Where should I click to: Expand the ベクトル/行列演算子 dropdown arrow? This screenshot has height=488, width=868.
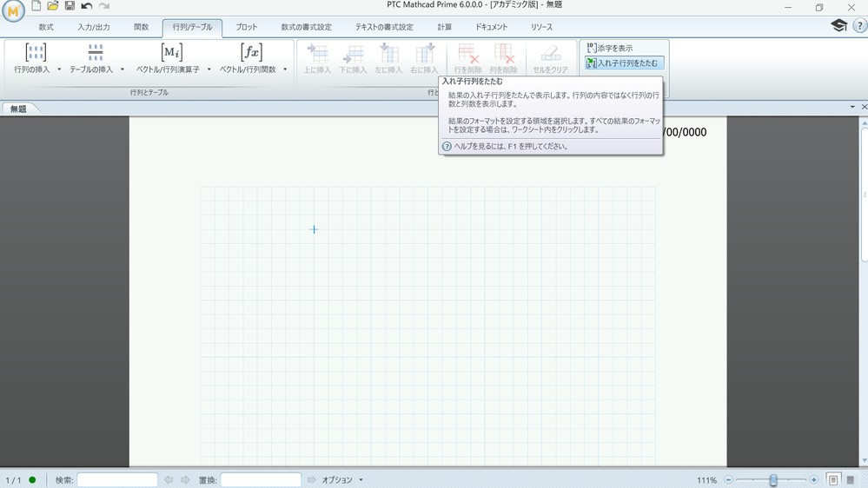[209, 69]
